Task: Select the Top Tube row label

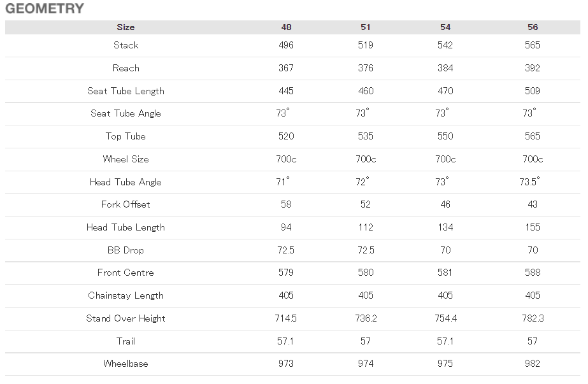Action: pos(125,136)
